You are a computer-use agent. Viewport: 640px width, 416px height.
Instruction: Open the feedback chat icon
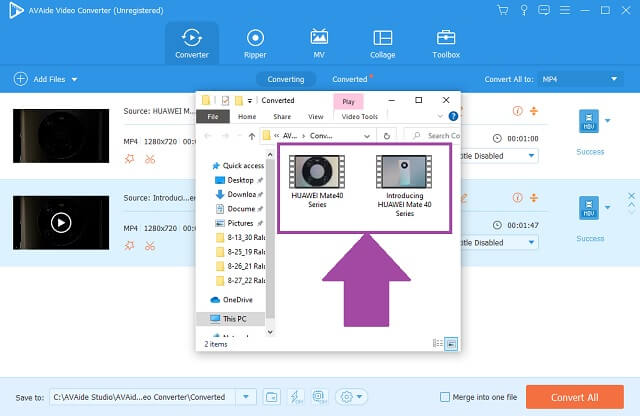click(544, 10)
